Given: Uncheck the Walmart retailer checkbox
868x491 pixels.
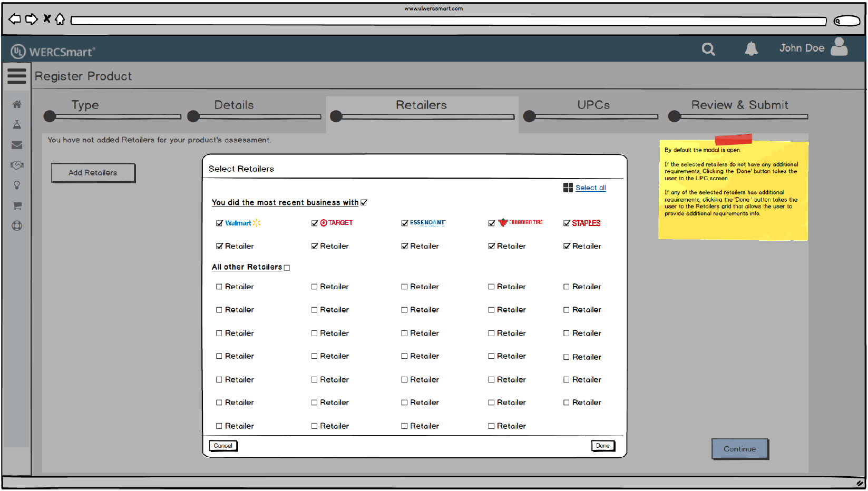Looking at the screenshot, I should pyautogui.click(x=219, y=223).
